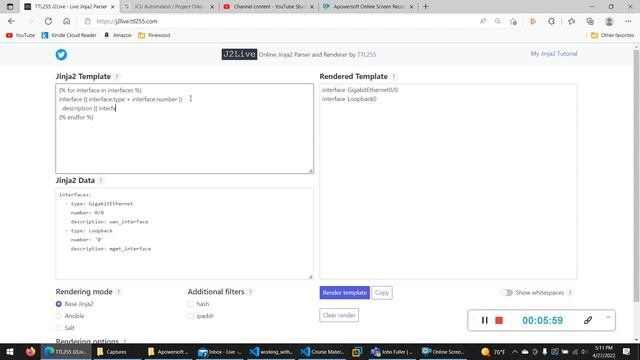Launch Firefox from taskbar
This screenshot has width=640, height=360.
pyautogui.click(x=30, y=352)
